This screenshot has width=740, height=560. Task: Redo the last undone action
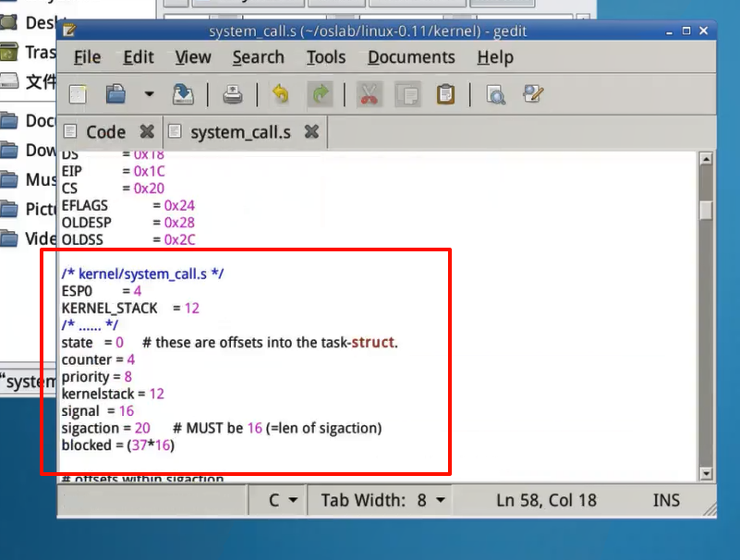click(320, 94)
